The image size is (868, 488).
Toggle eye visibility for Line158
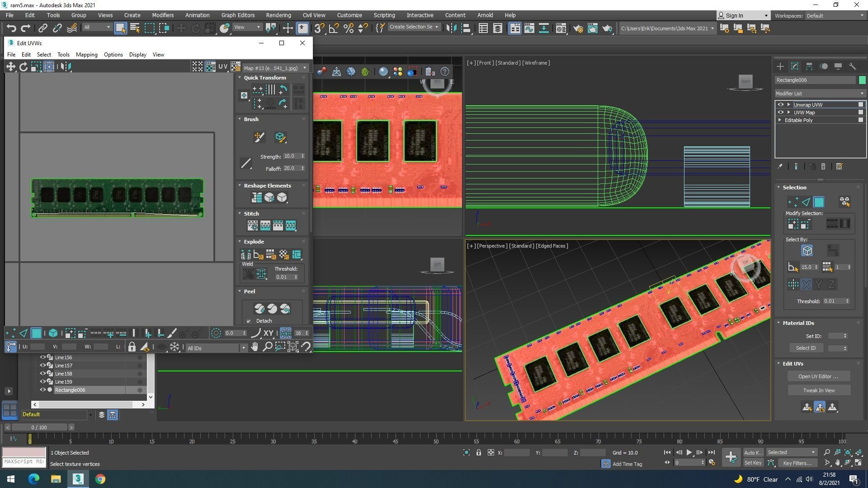click(x=43, y=374)
